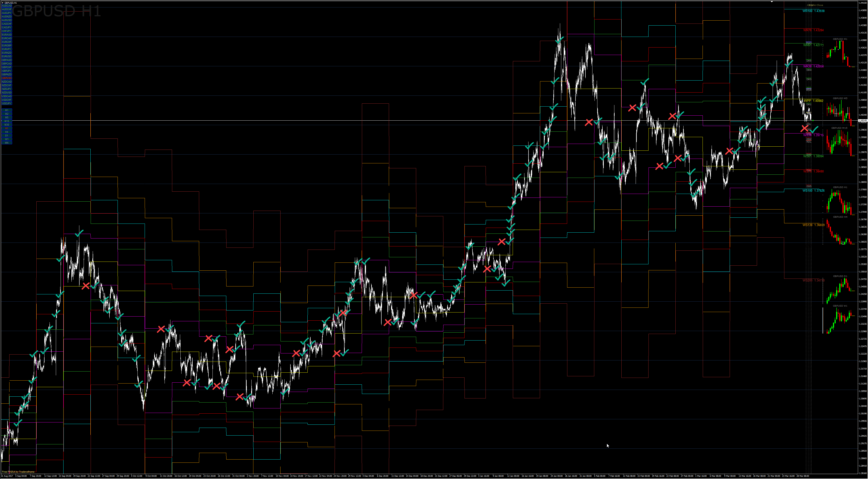868x479 pixels.
Task: Switch to the EURNZD pair
Action: (x=7, y=53)
